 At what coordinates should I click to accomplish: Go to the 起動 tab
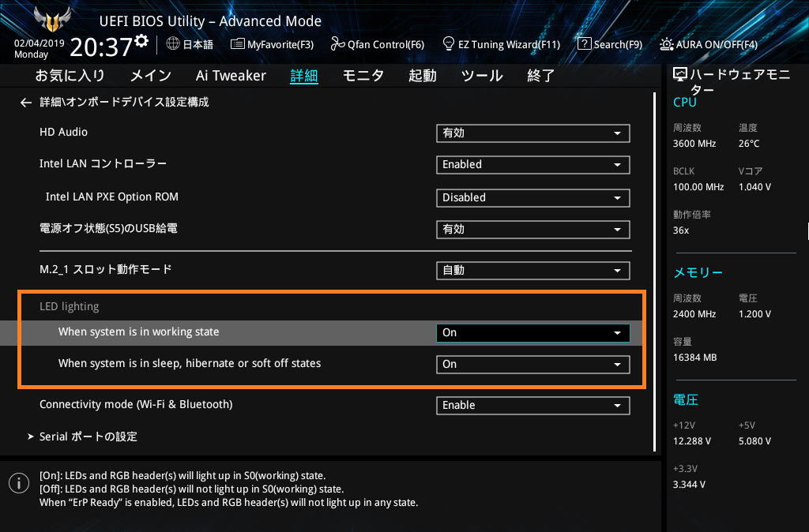(423, 76)
